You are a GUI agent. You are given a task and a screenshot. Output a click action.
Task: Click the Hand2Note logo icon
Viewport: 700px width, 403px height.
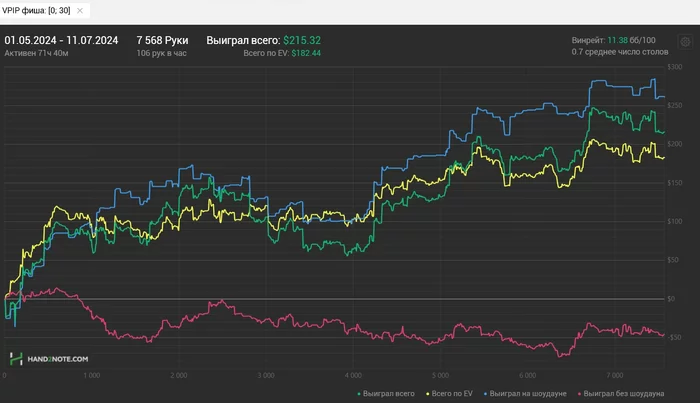[x=15, y=358]
